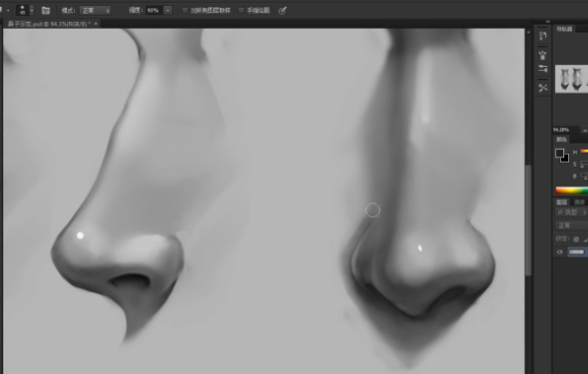The width and height of the screenshot is (588, 374).
Task: Open the Brush Presets icon in dock
Action: tap(543, 69)
